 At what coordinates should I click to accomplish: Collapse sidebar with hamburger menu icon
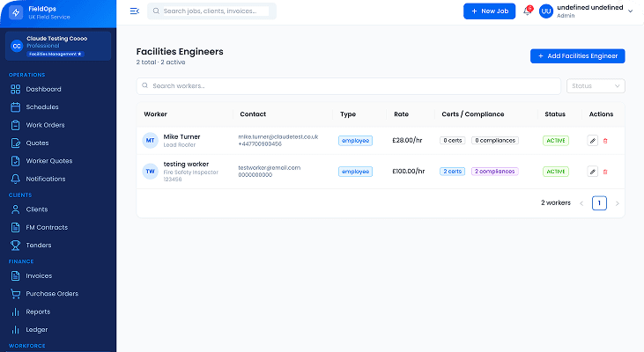click(134, 11)
